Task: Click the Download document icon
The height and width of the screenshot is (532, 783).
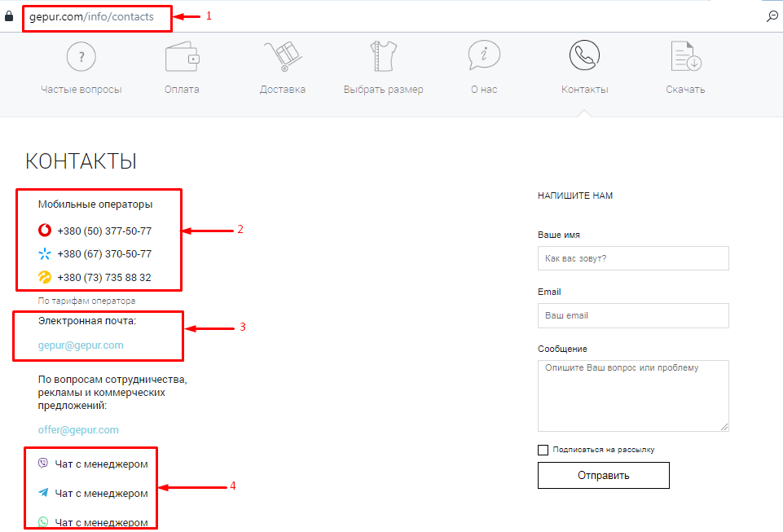Action: tap(685, 56)
